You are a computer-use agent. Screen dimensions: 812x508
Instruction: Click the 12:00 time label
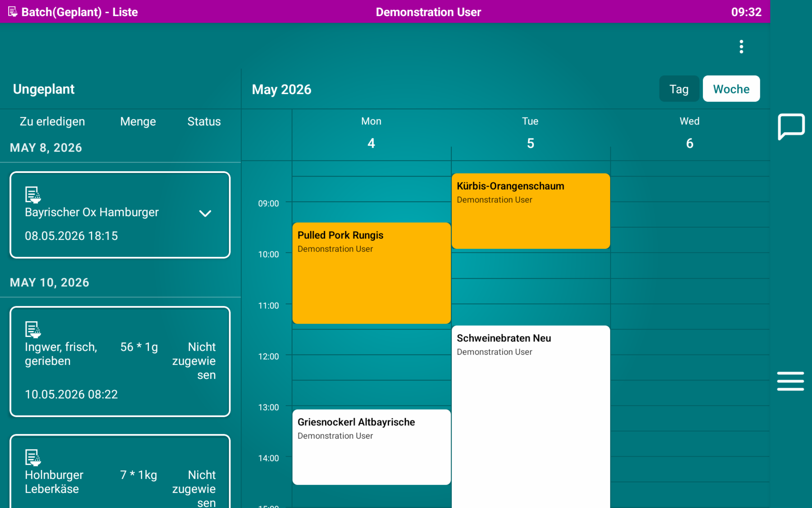(x=268, y=356)
